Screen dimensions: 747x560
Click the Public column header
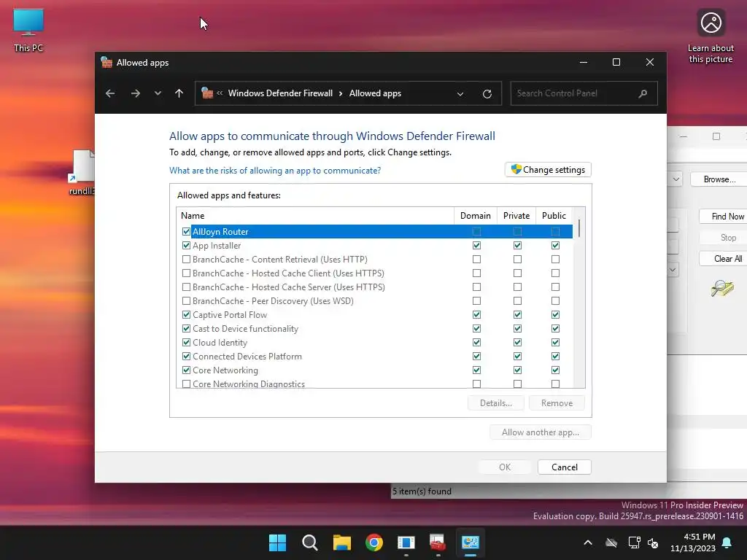click(554, 216)
